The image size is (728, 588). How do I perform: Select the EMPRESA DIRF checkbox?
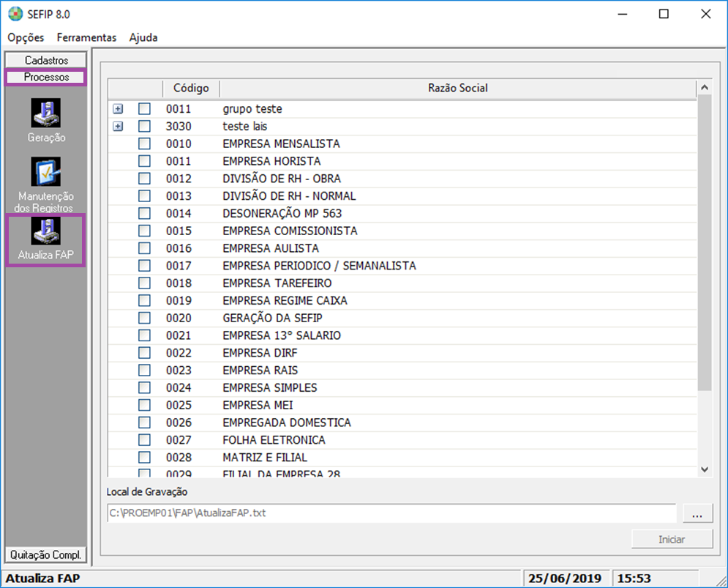pos(144,353)
